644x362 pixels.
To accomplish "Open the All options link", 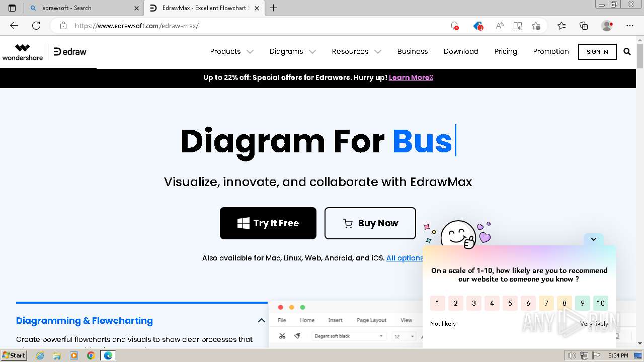I will point(405,258).
